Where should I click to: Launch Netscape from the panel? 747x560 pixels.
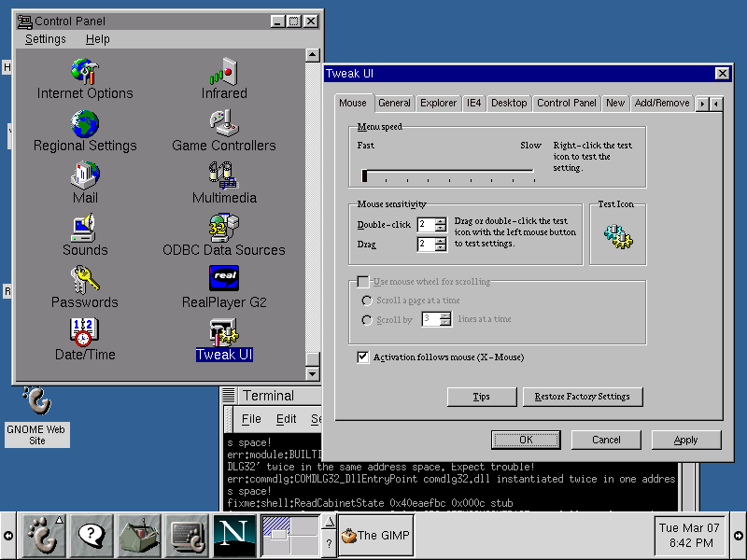point(234,535)
